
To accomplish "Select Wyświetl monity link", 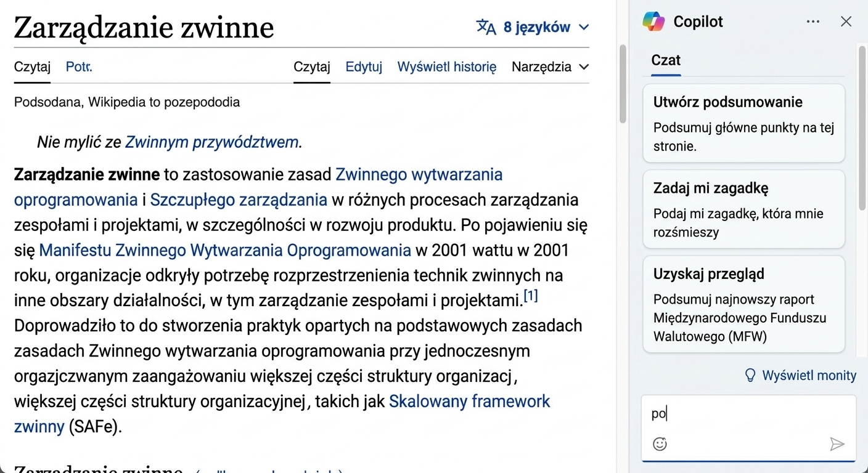I will click(x=809, y=375).
